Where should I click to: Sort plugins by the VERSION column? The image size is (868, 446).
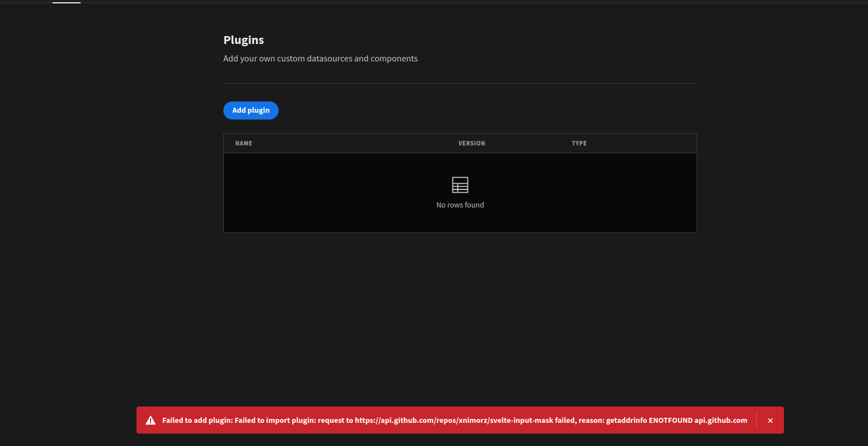point(472,143)
